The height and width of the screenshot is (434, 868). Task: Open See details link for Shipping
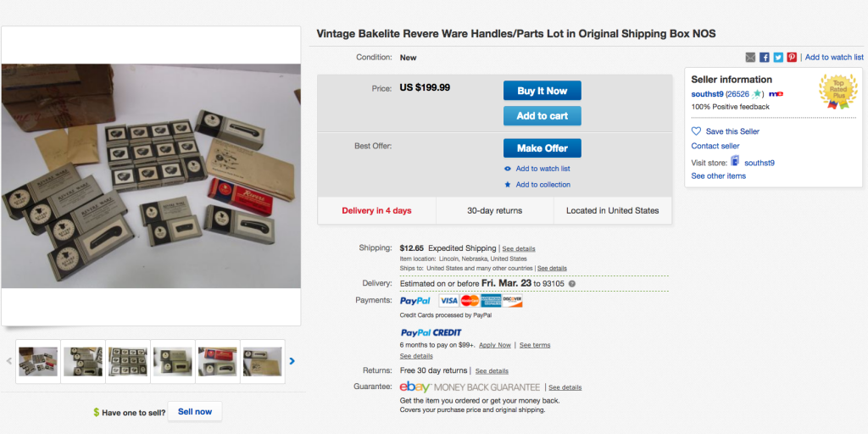tap(519, 248)
